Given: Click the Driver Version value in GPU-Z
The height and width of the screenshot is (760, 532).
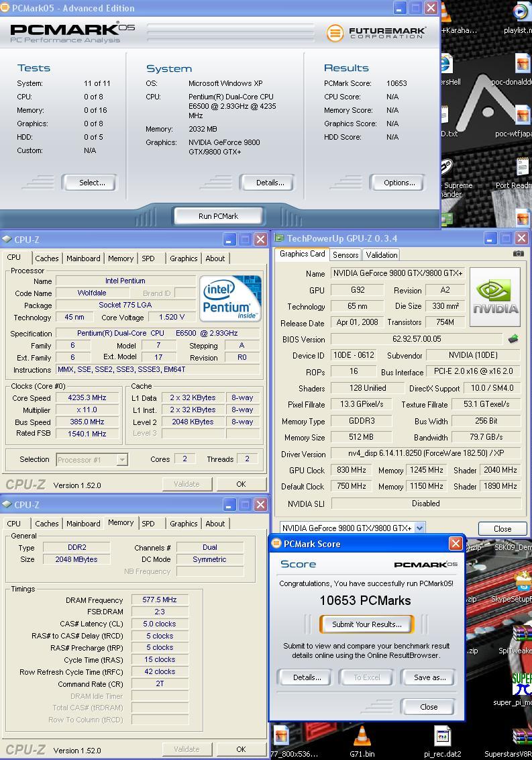Looking at the screenshot, I should [426, 454].
